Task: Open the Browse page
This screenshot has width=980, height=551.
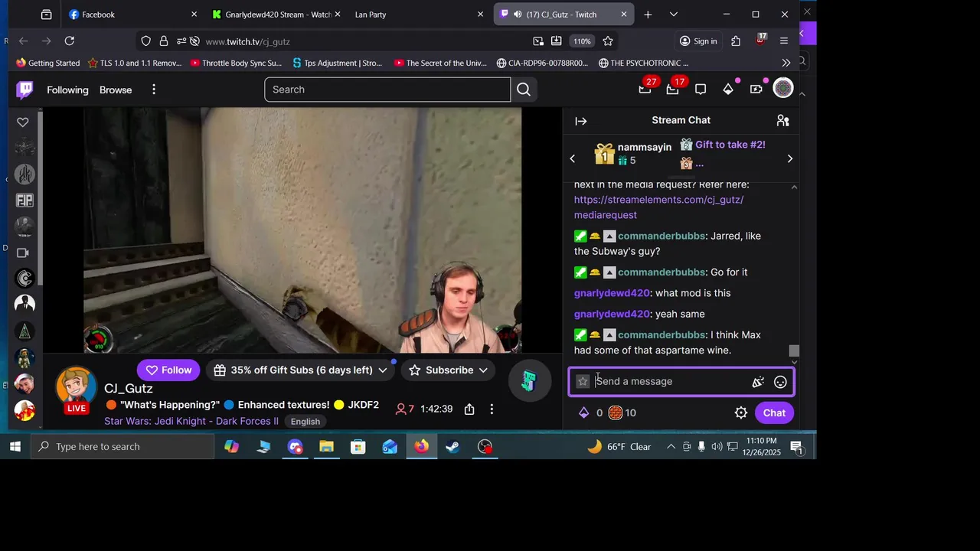Action: click(116, 90)
